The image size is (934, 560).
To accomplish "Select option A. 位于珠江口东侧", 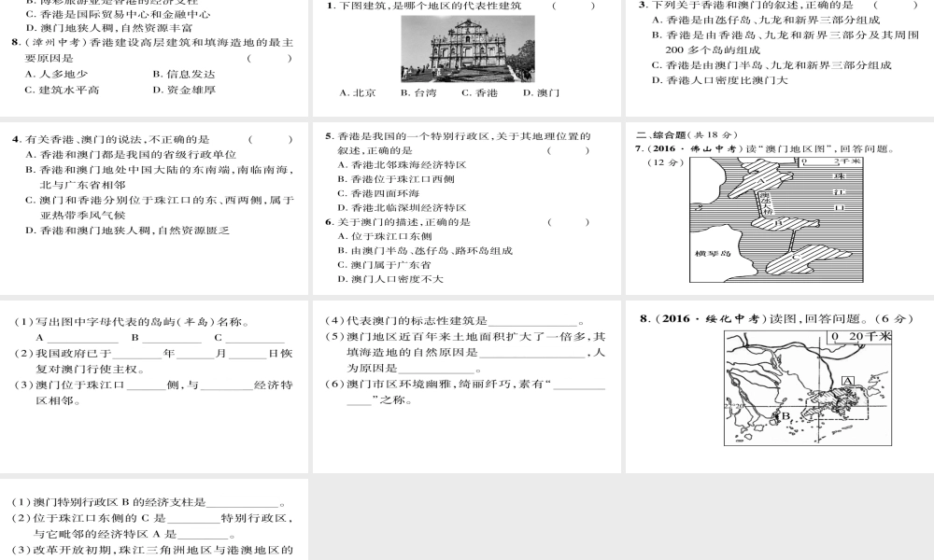I will coord(384,236).
